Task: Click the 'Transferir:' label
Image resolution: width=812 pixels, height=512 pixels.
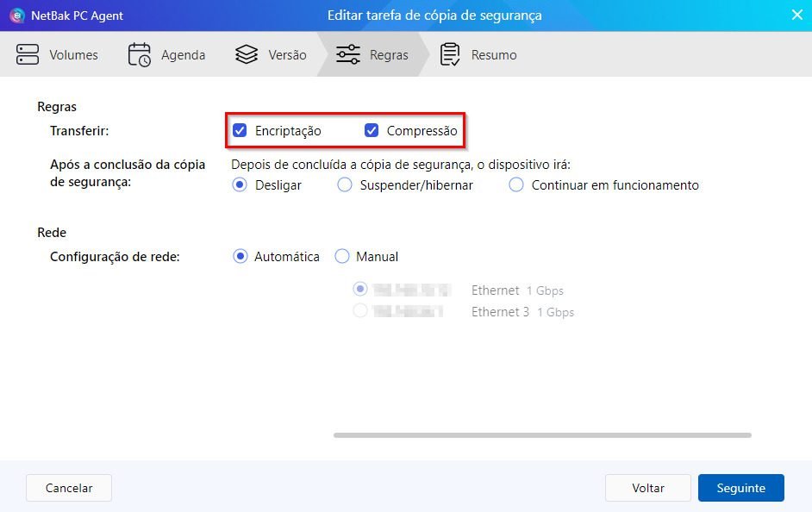Action: 79,131
